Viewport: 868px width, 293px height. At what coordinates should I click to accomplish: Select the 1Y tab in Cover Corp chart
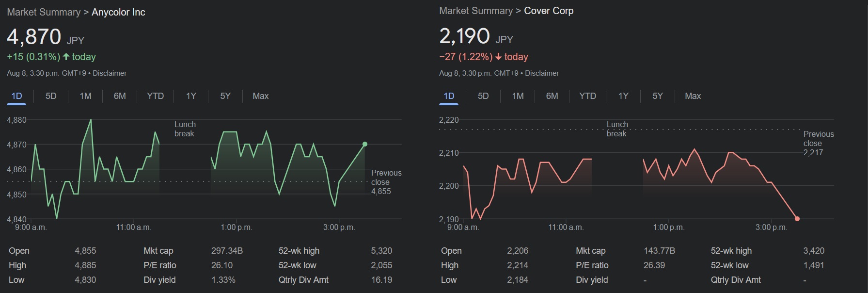point(623,96)
